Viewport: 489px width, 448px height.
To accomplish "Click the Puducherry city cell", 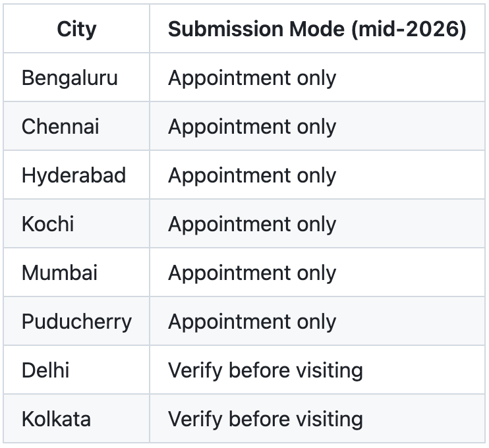I will 76,322.
